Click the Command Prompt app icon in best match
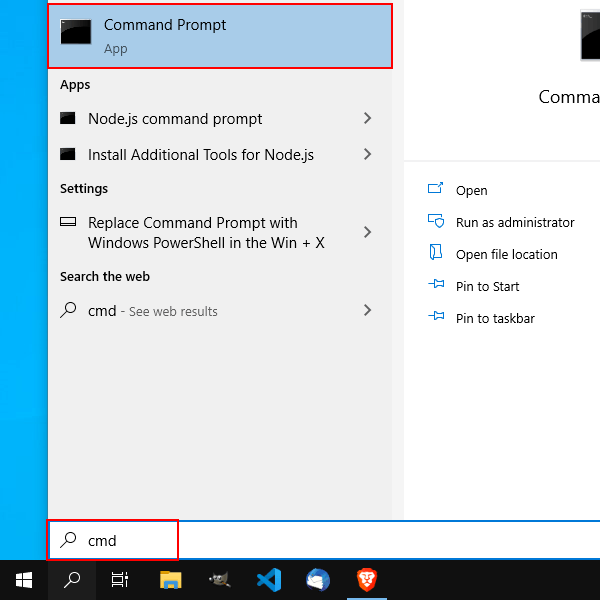The image size is (600, 600). pyautogui.click(x=76, y=32)
